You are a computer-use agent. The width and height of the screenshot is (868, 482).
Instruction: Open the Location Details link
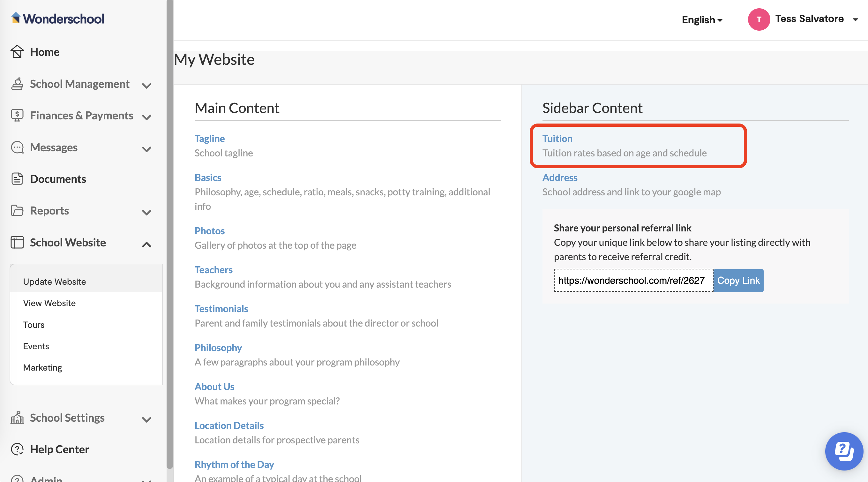pyautogui.click(x=229, y=426)
